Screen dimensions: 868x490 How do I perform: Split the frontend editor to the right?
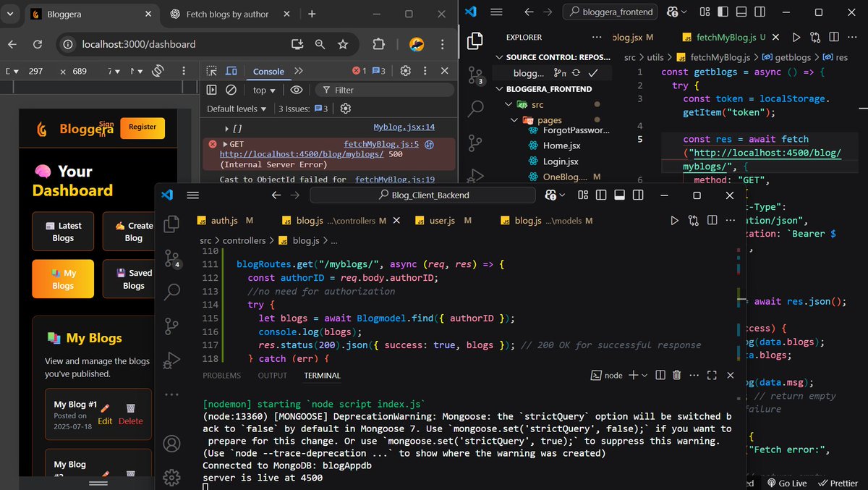tap(835, 37)
